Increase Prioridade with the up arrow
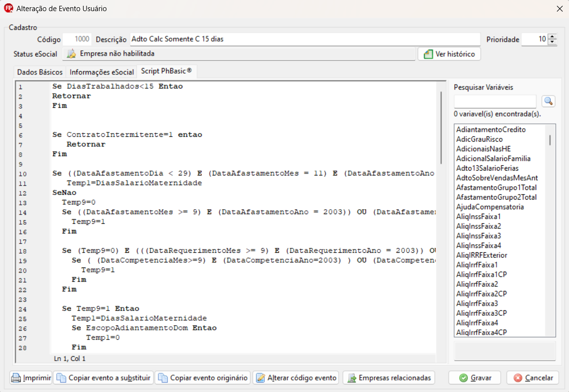Image resolution: width=569 pixels, height=392 pixels. click(553, 36)
